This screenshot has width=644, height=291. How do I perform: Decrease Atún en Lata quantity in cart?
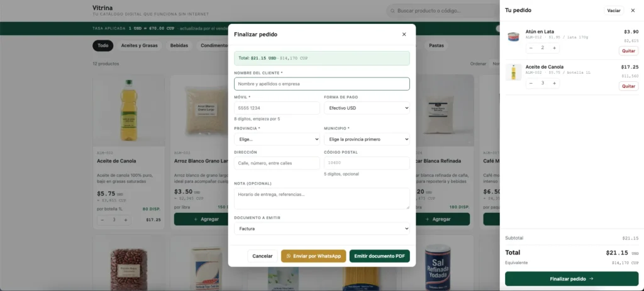pos(531,48)
